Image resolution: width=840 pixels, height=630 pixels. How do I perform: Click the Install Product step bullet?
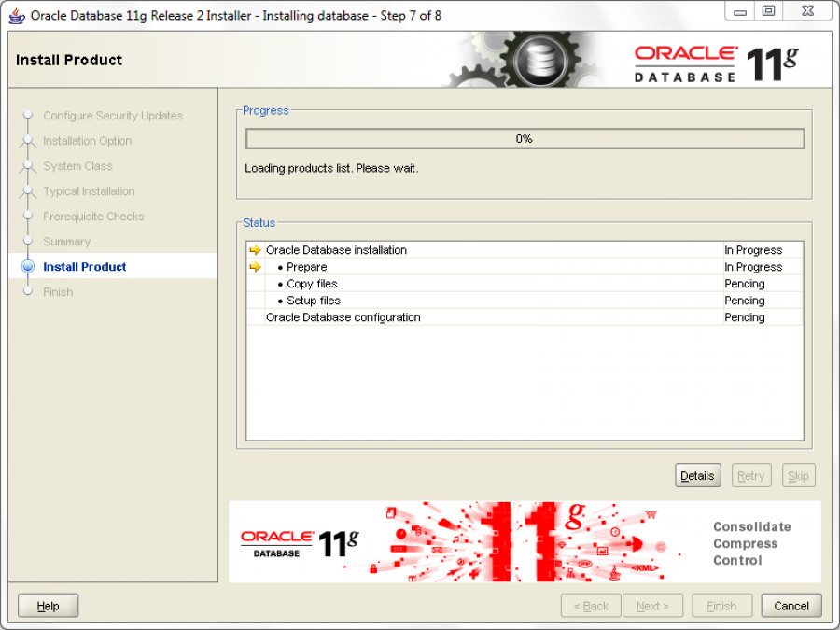pyautogui.click(x=28, y=267)
